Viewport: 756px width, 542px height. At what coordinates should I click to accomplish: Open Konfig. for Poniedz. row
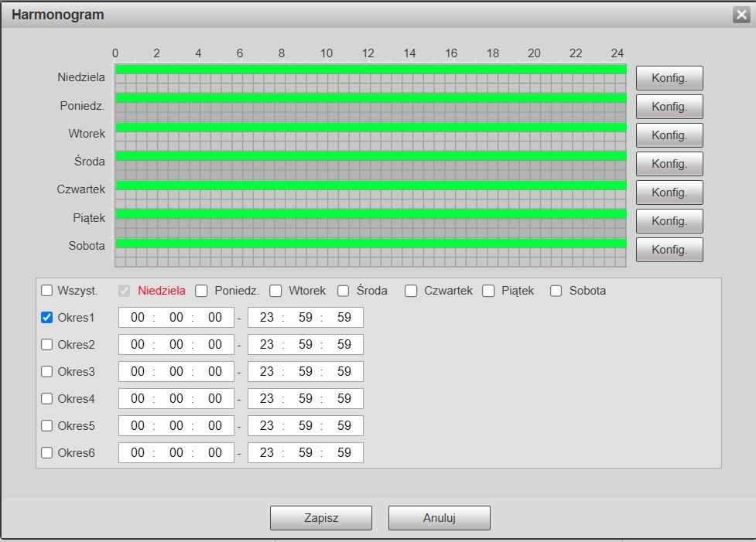coord(669,107)
